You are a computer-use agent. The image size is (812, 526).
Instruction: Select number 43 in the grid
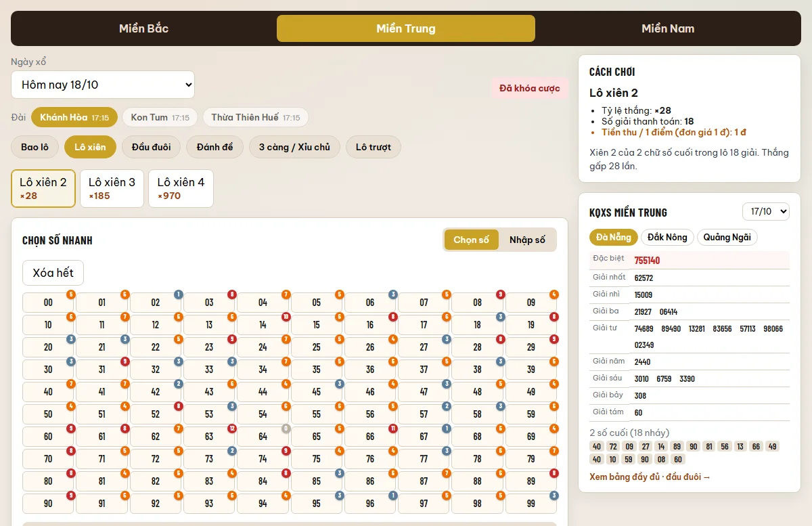tap(209, 392)
